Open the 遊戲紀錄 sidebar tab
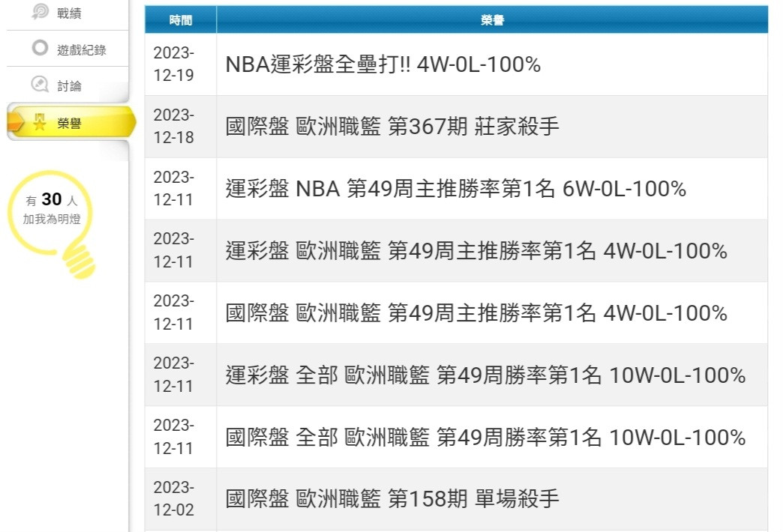This screenshot has width=783, height=532. (67, 49)
